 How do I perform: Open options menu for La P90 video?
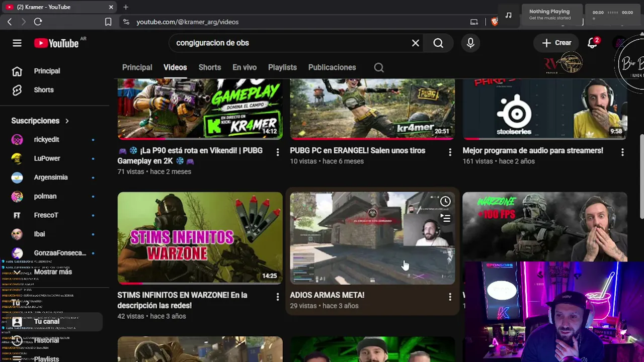coord(277,152)
